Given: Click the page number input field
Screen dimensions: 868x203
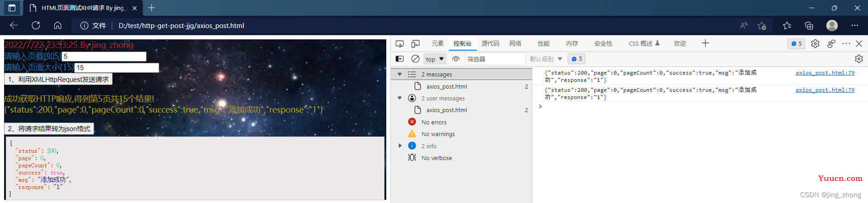Looking at the screenshot, I should point(104,56).
